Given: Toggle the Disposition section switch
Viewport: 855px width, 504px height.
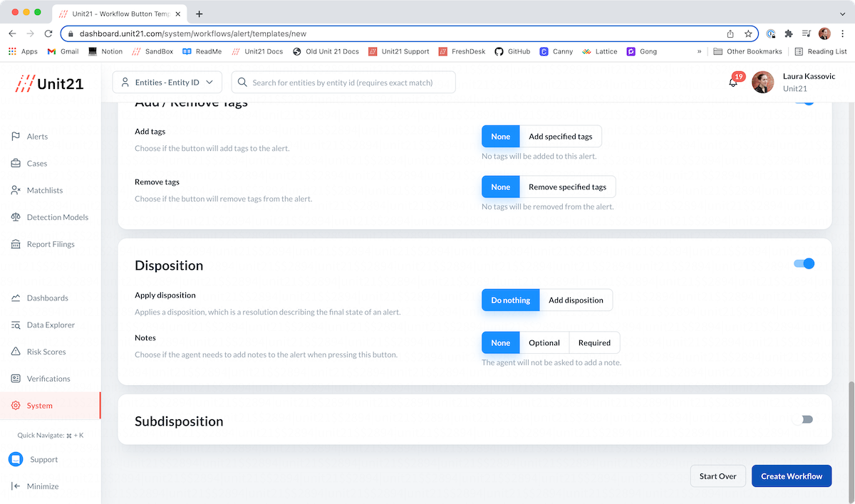Looking at the screenshot, I should [804, 264].
